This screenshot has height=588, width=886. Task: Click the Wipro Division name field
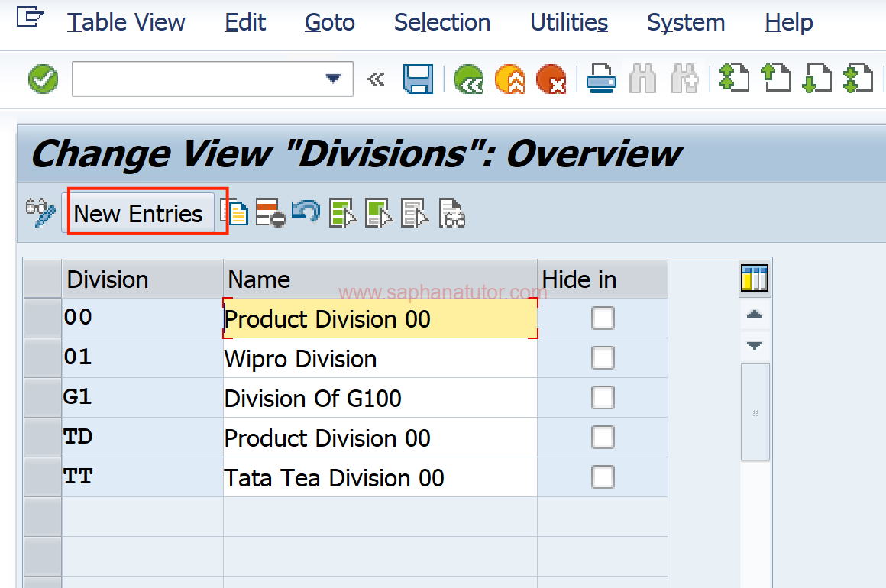(380, 358)
